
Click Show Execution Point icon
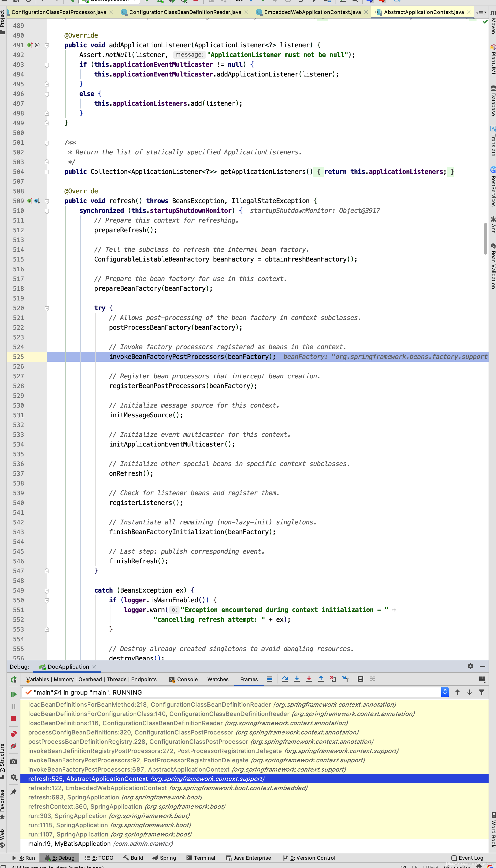(x=270, y=679)
